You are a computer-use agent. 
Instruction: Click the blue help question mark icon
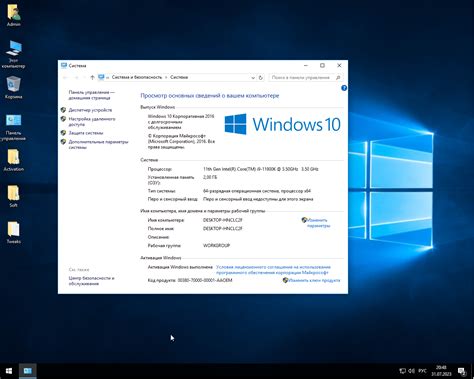[x=344, y=88]
